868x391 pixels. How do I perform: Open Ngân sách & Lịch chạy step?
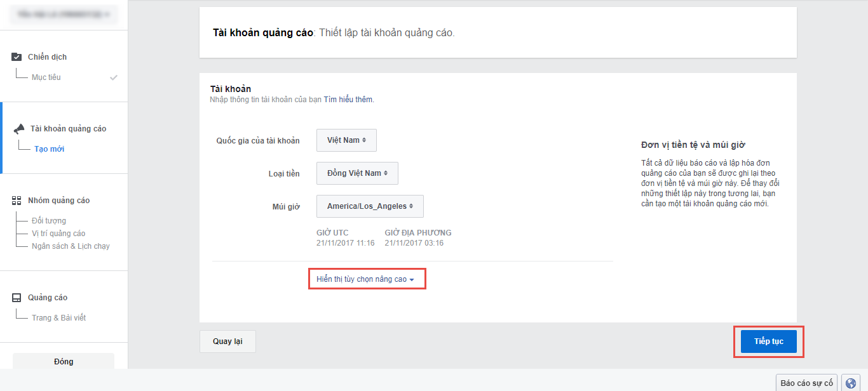[71, 246]
